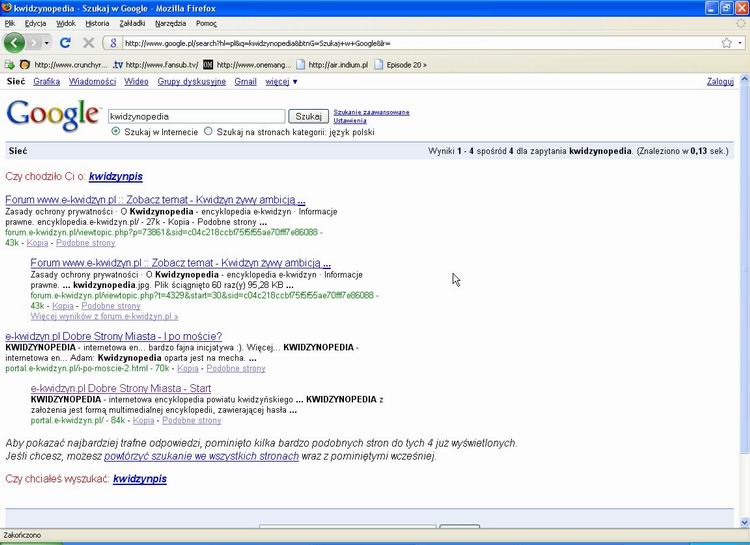Click the Zaloguj sign-in link
The image size is (750, 545).
tap(720, 81)
